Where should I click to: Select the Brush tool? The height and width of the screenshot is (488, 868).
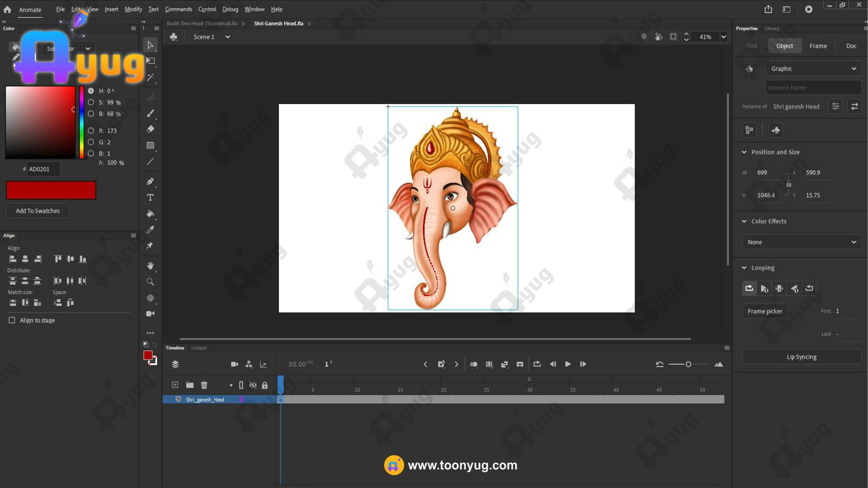150,113
